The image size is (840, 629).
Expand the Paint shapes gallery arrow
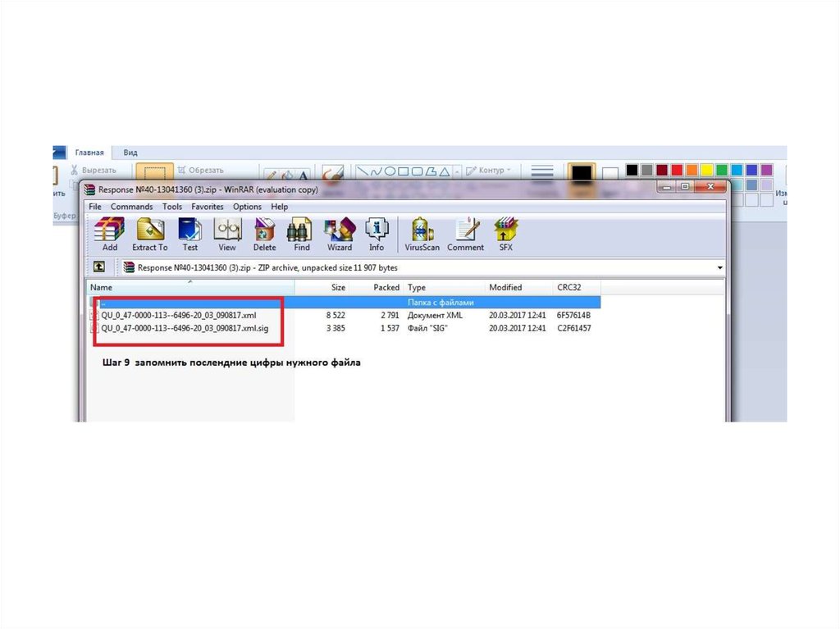pyautogui.click(x=454, y=171)
